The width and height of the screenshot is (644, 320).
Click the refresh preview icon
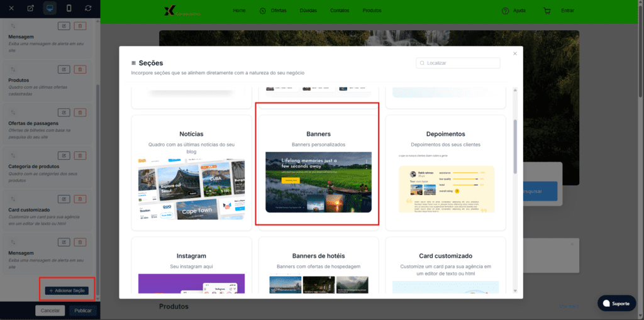pos(88,8)
